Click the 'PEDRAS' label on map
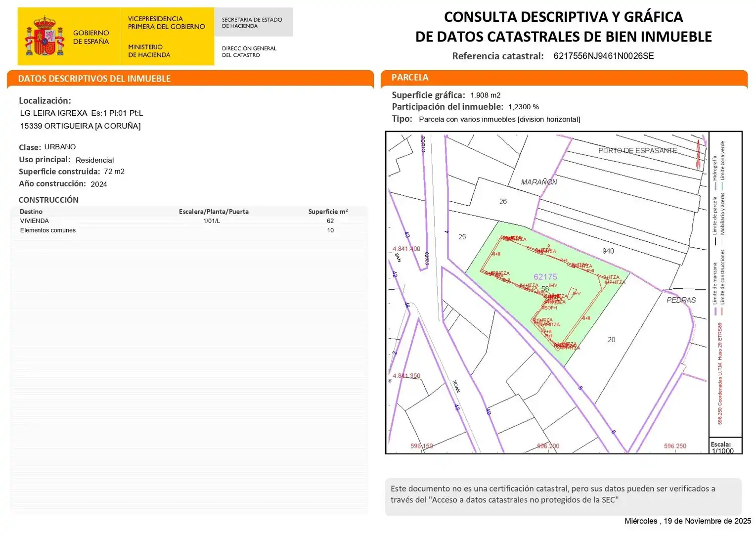The image size is (756, 534). (x=681, y=300)
